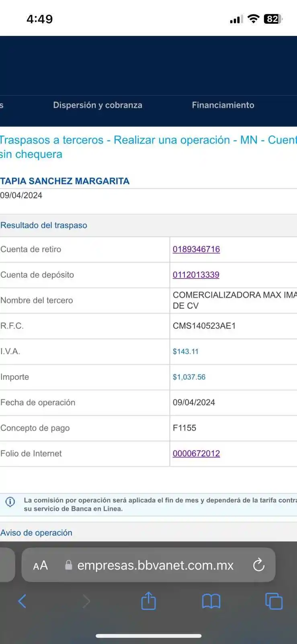Open Safari bookmarks book icon
This screenshot has height=644, width=297.
[211, 601]
